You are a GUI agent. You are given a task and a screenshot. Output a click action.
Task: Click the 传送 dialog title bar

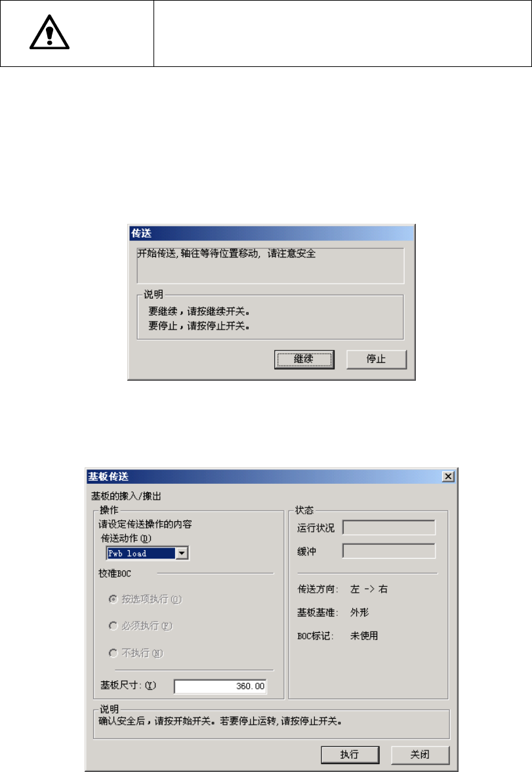pyautogui.click(x=272, y=234)
